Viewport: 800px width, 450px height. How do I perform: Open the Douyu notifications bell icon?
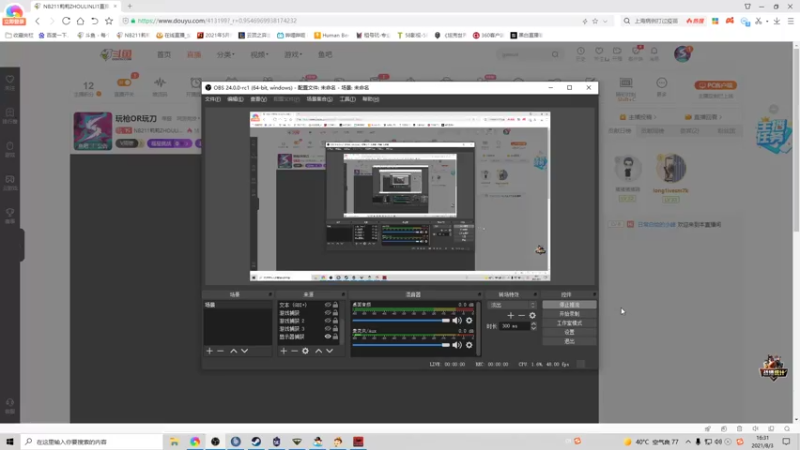click(654, 51)
